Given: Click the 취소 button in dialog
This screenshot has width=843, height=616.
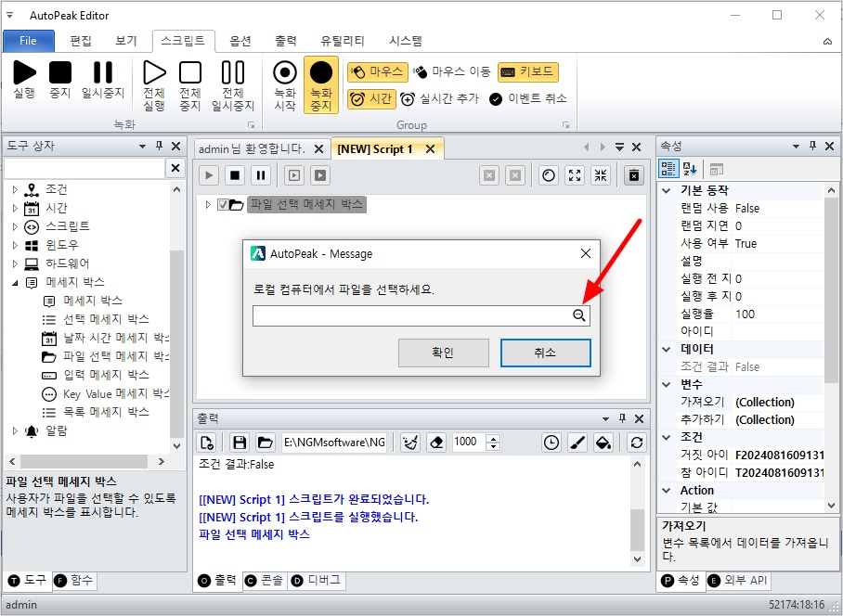Looking at the screenshot, I should [x=546, y=353].
